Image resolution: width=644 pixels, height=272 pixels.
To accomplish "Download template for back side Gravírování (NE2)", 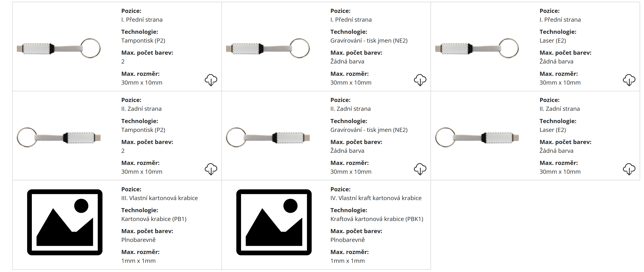I will pos(420,169).
